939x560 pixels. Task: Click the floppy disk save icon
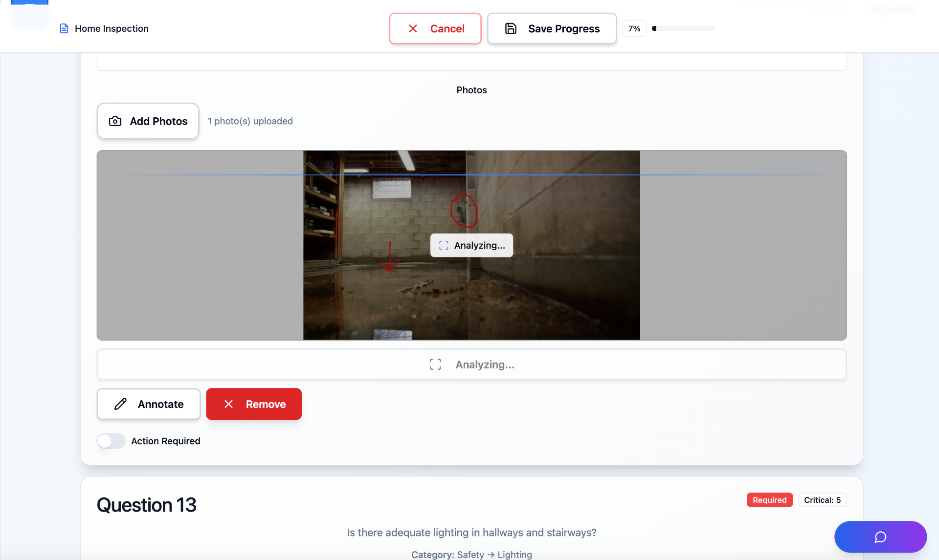pyautogui.click(x=511, y=28)
